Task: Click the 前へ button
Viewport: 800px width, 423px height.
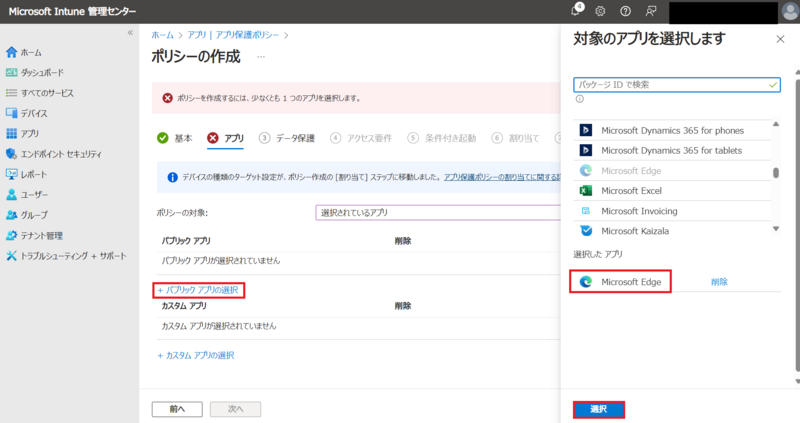Action: pos(177,409)
